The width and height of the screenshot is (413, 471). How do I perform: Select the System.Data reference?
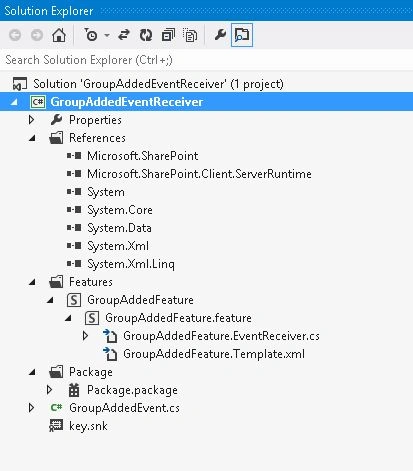[119, 228]
